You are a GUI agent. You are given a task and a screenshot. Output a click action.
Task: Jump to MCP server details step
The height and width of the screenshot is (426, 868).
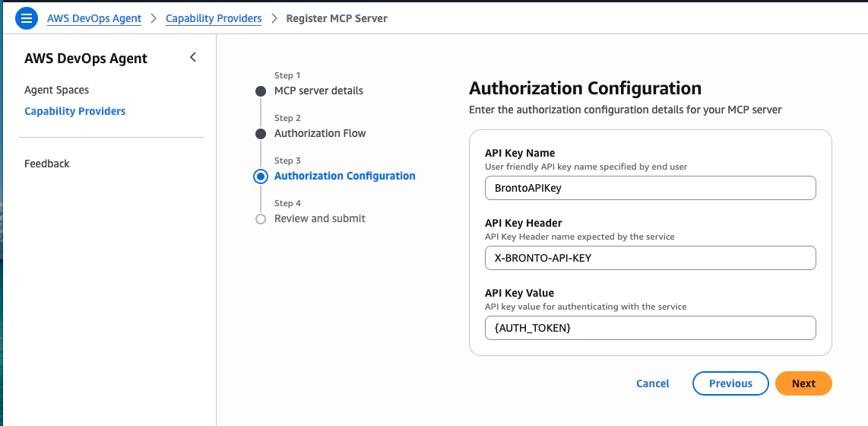pyautogui.click(x=319, y=91)
